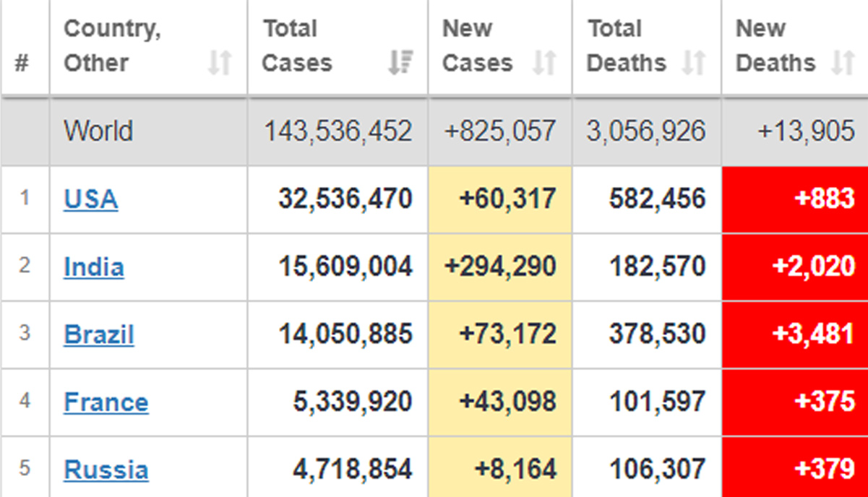
Task: Select Brazil new deaths +3,481
Action: tap(814, 334)
